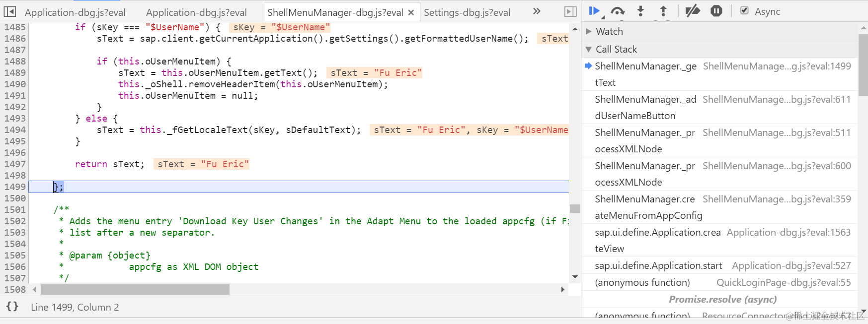The height and width of the screenshot is (324, 868).
Task: Click the Line 1499, Column 2 status
Action: point(75,307)
